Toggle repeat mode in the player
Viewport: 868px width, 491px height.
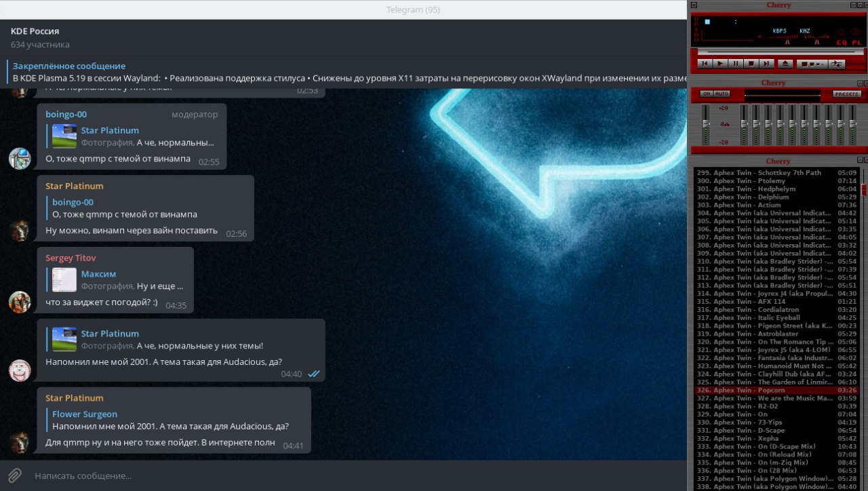pyautogui.click(x=836, y=64)
